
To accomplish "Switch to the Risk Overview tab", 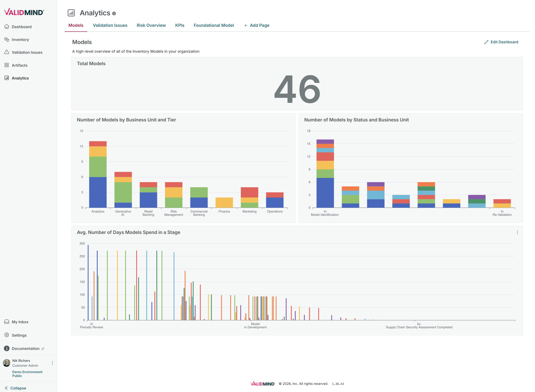I will point(151,25).
